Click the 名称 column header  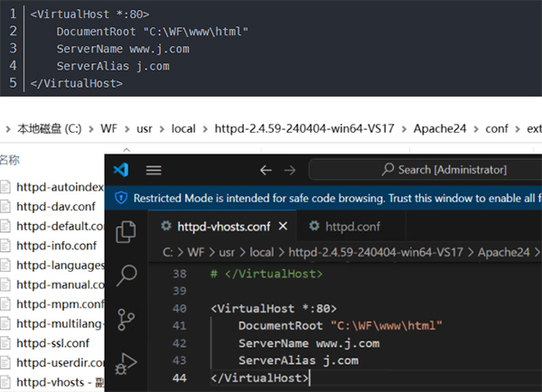click(x=9, y=160)
